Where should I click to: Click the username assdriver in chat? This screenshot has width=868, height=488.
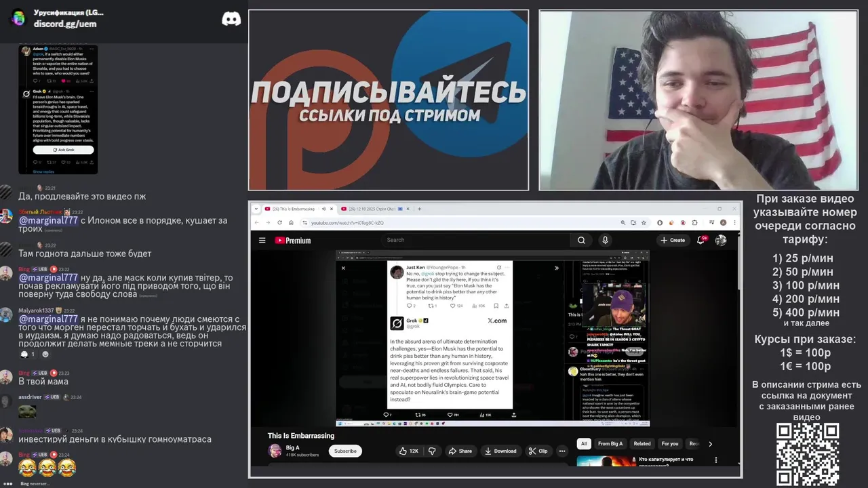(30, 396)
